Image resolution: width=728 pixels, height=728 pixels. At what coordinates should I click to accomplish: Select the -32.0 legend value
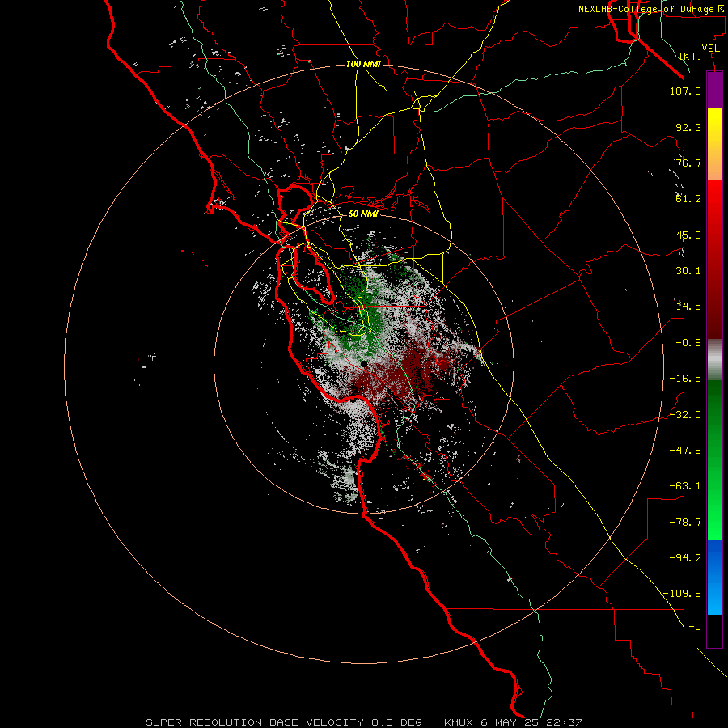[685, 415]
